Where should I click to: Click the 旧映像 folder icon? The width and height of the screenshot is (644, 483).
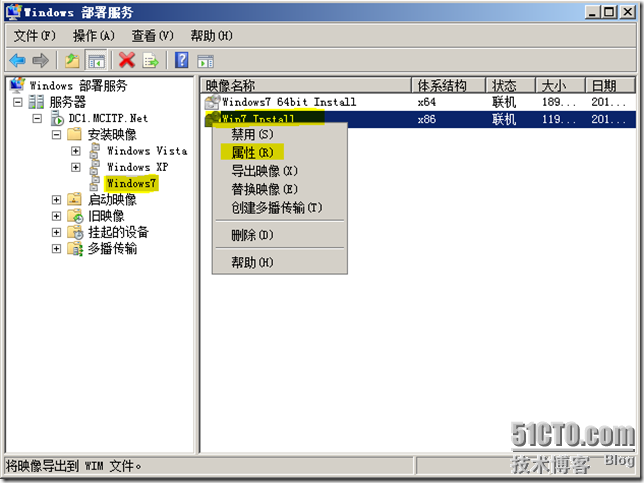[75, 216]
